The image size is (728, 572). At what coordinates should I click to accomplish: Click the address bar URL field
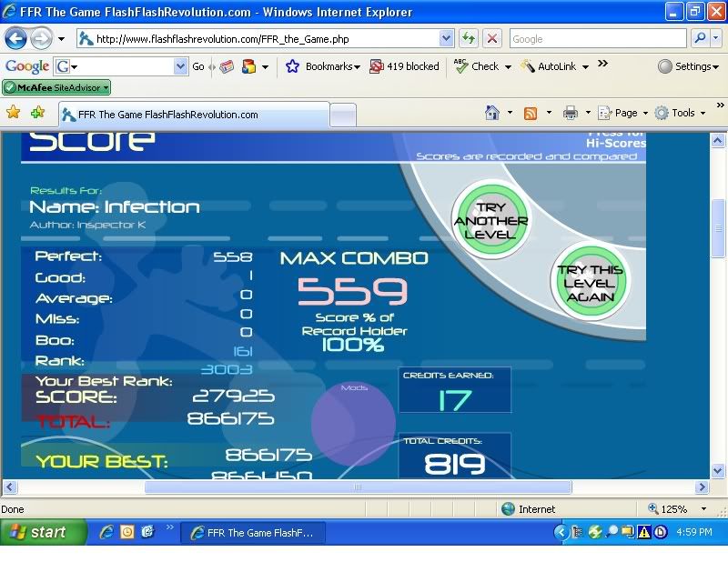coord(264,39)
